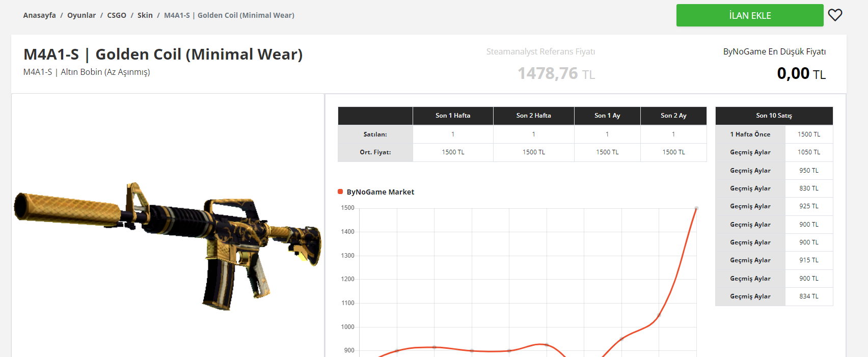The width and height of the screenshot is (868, 357).
Task: Click the 834 TL sale price
Action: point(809,296)
